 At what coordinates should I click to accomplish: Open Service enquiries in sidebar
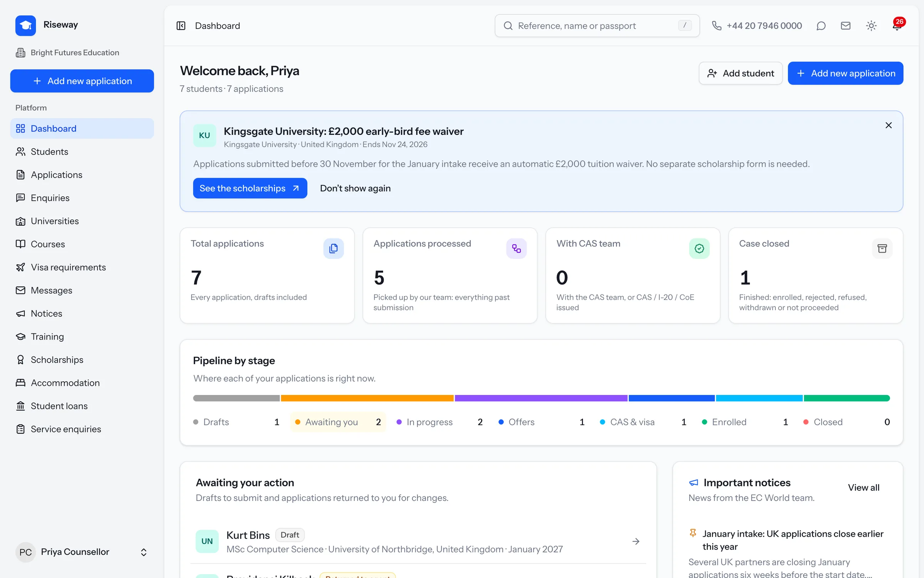pos(82,429)
